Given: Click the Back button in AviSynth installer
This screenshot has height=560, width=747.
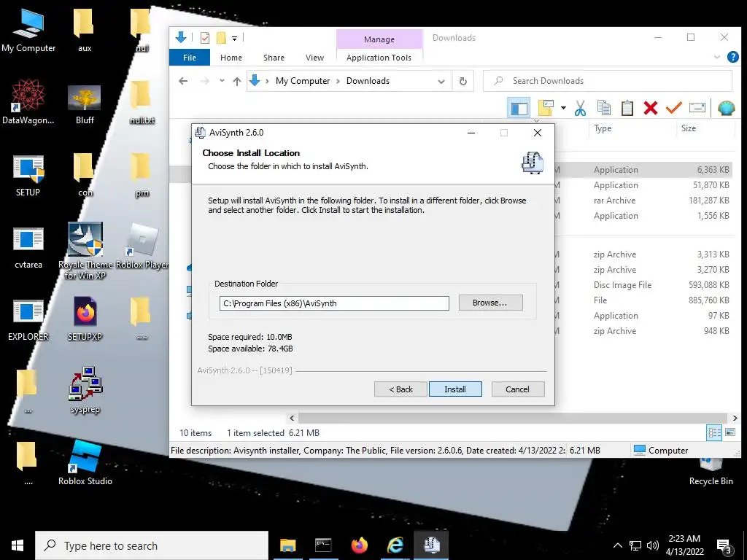Looking at the screenshot, I should tap(400, 389).
